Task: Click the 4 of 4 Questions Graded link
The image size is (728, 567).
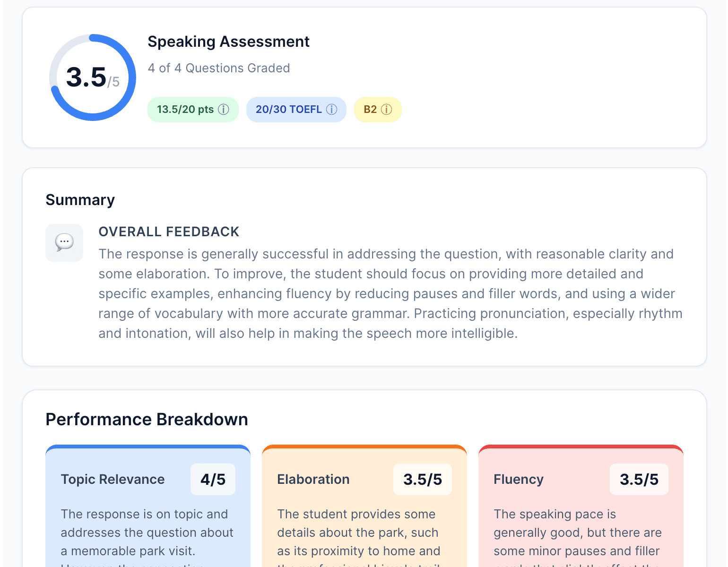Action: click(x=219, y=68)
